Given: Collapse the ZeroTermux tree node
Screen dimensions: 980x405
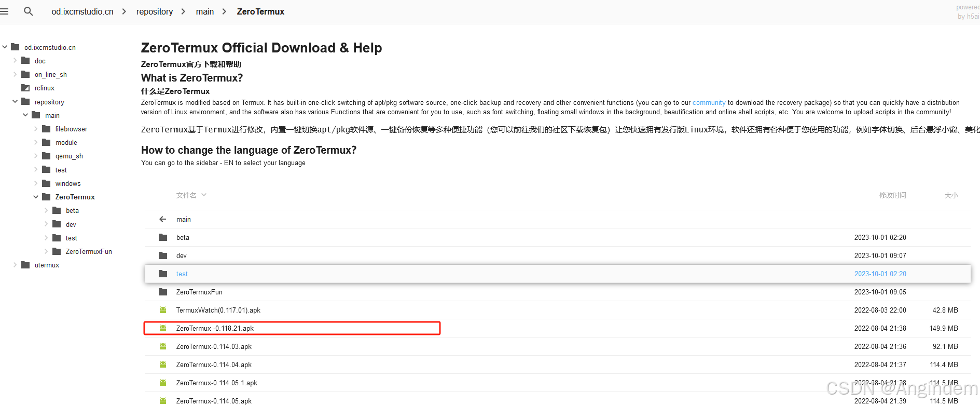Looking at the screenshot, I should point(36,197).
